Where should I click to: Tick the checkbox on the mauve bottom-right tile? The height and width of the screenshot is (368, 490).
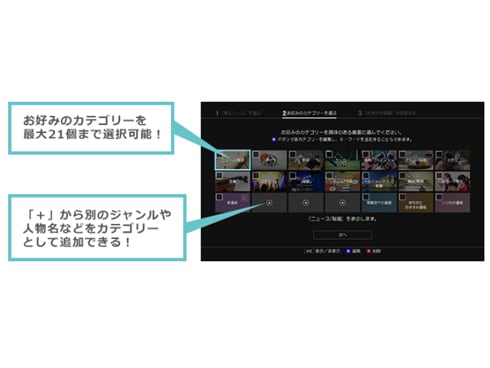[439, 197]
